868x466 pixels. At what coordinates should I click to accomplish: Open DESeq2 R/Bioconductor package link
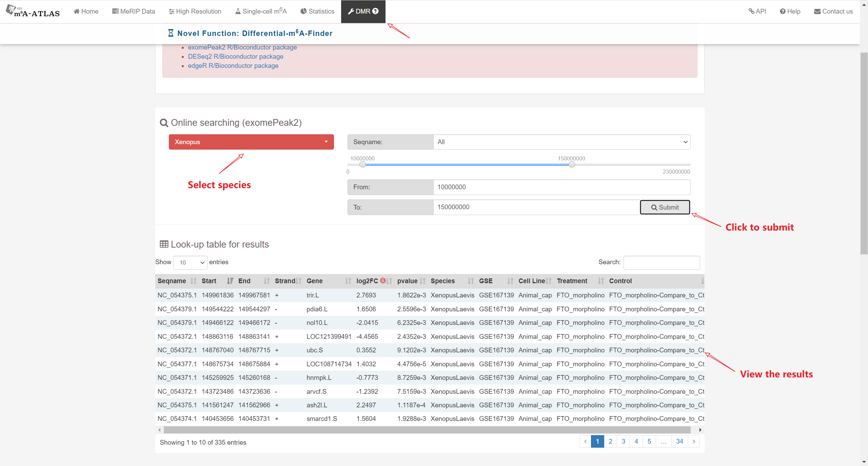coord(236,56)
